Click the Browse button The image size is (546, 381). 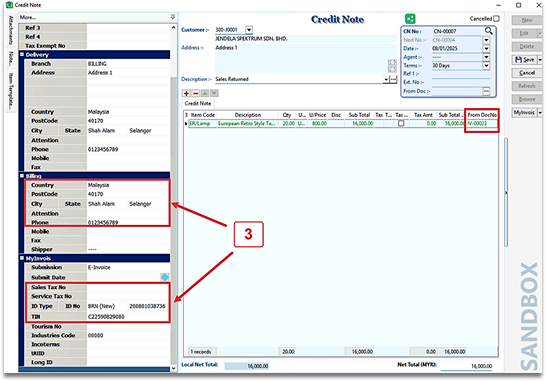point(527,99)
